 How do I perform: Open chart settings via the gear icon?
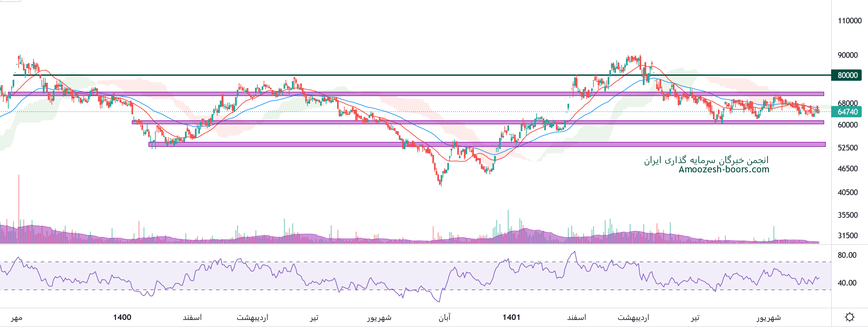849,317
